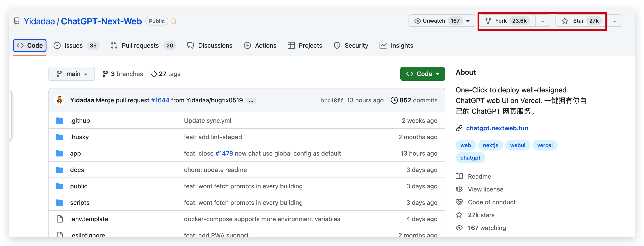The height and width of the screenshot is (246, 644).
Task: View the 27 tags link
Action: [x=165, y=74]
